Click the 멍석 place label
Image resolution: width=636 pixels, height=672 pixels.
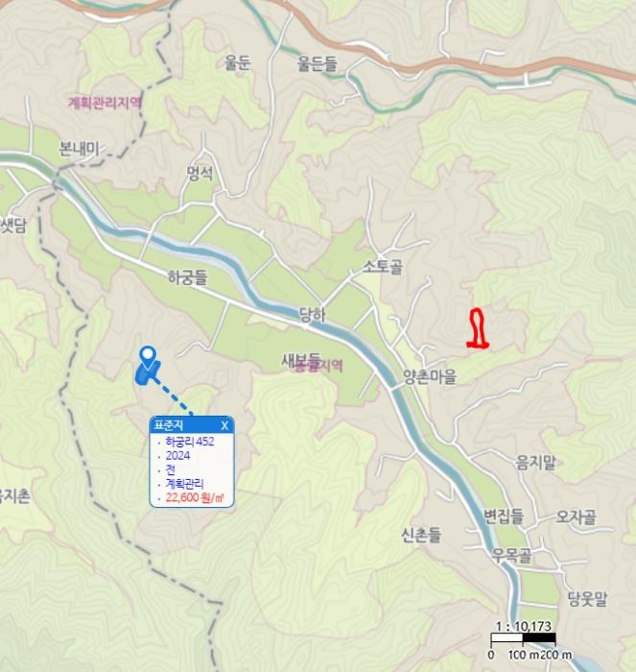click(x=200, y=173)
